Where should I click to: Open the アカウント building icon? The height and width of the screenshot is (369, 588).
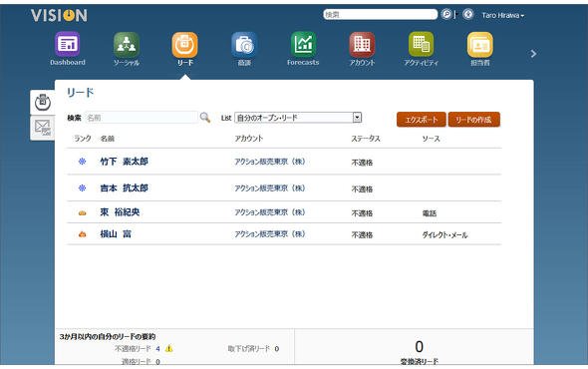[362, 45]
